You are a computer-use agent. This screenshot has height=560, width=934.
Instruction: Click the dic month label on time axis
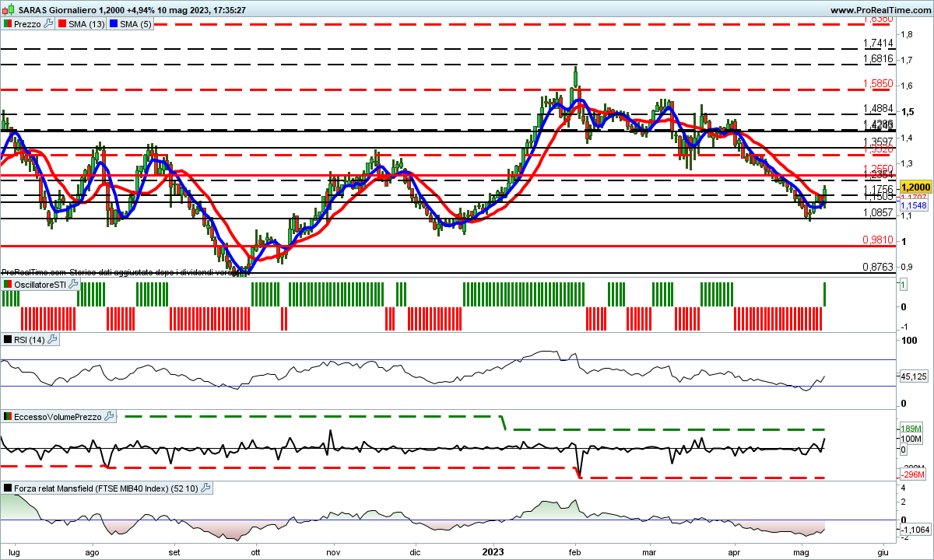tap(415, 552)
